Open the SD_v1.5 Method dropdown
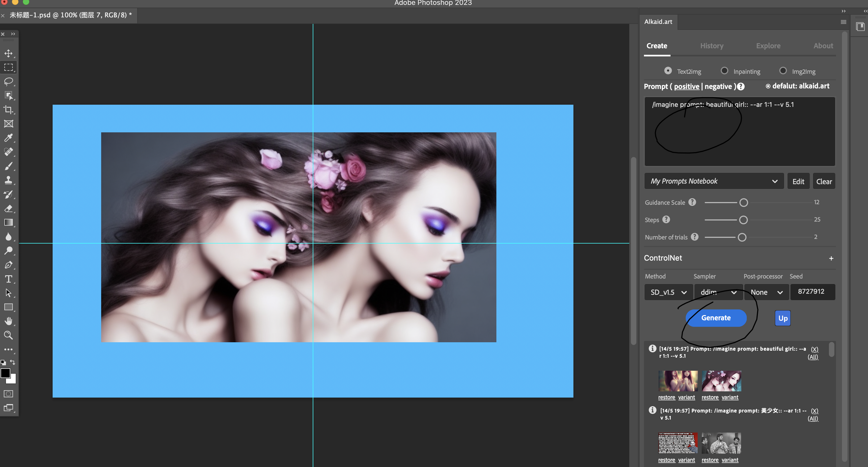The image size is (868, 467). coord(668,292)
